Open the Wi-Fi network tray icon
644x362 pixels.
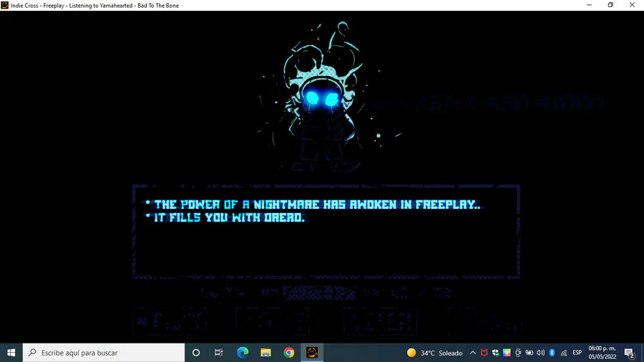[564, 353]
